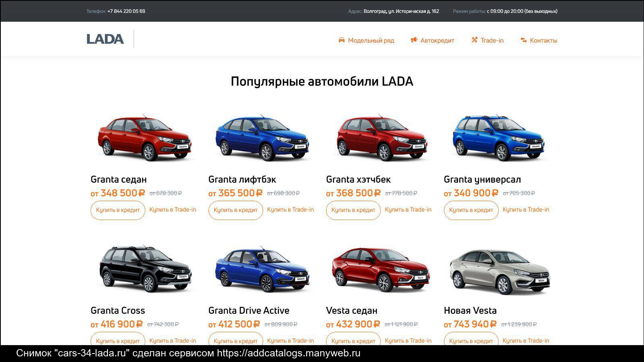The height and width of the screenshot is (362, 644).
Task: Click the crossed-out price от 698 300 ₽
Action: [283, 193]
